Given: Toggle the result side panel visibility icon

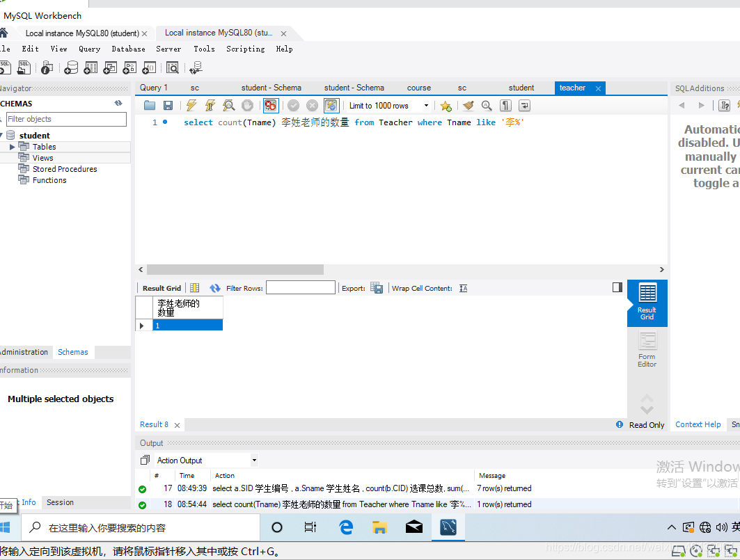Looking at the screenshot, I should click(617, 287).
